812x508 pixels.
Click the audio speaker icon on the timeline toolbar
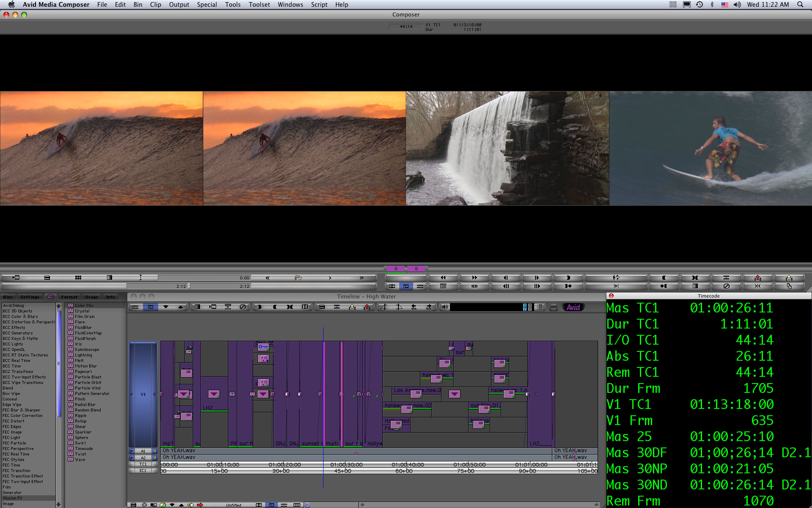pos(445,307)
